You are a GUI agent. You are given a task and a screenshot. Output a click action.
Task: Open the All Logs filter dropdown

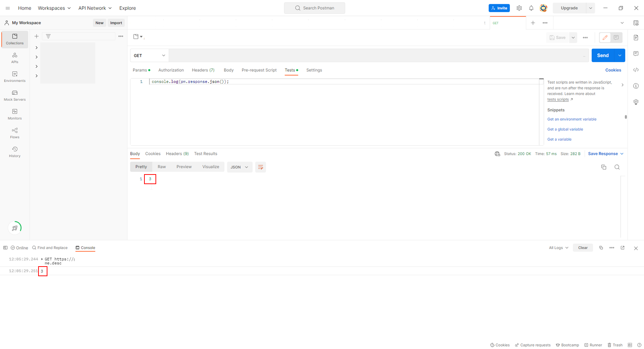[x=558, y=248]
